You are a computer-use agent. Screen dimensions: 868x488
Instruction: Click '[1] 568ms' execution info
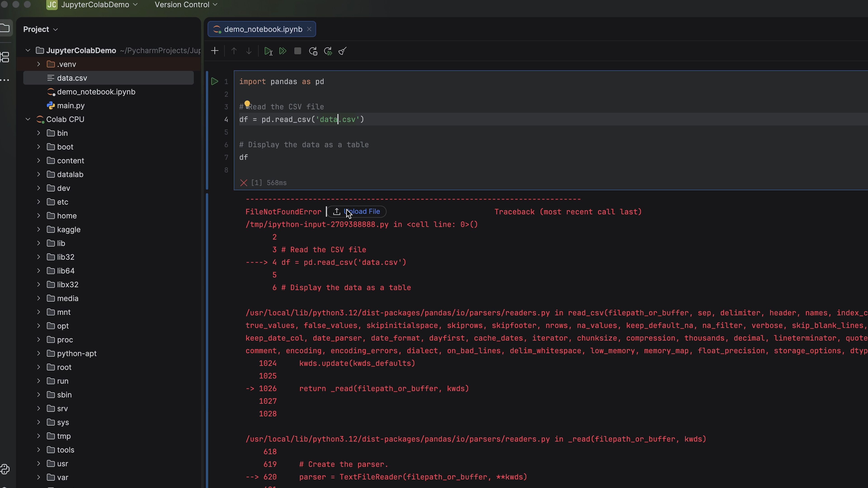coord(269,183)
